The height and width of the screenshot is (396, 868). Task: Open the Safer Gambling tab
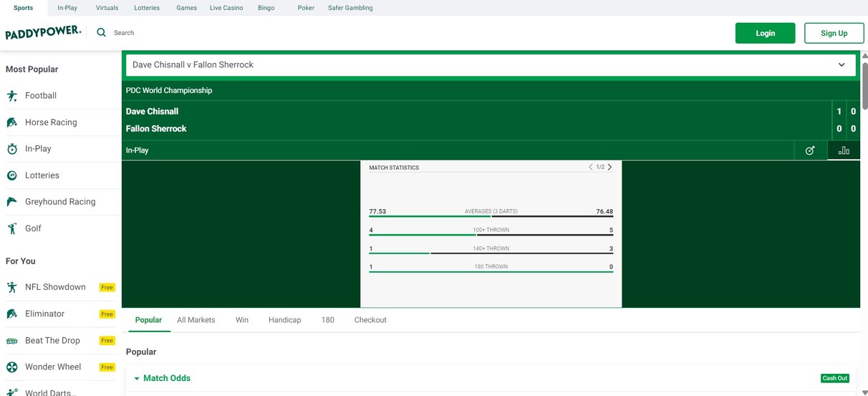(350, 8)
